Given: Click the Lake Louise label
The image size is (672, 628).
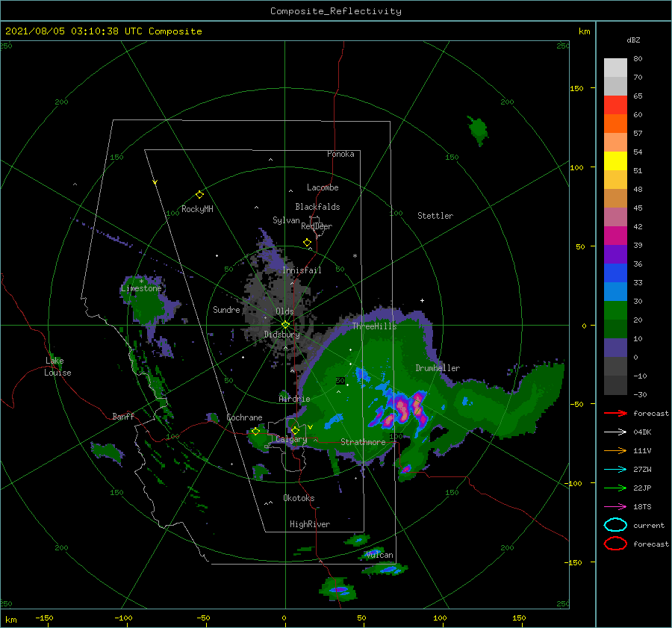Looking at the screenshot, I should point(57,367).
